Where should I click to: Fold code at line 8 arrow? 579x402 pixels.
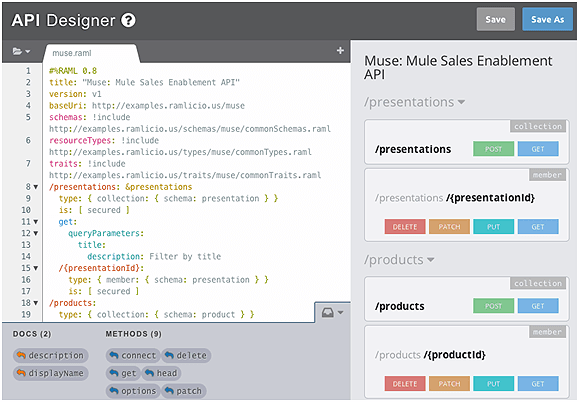coord(36,187)
